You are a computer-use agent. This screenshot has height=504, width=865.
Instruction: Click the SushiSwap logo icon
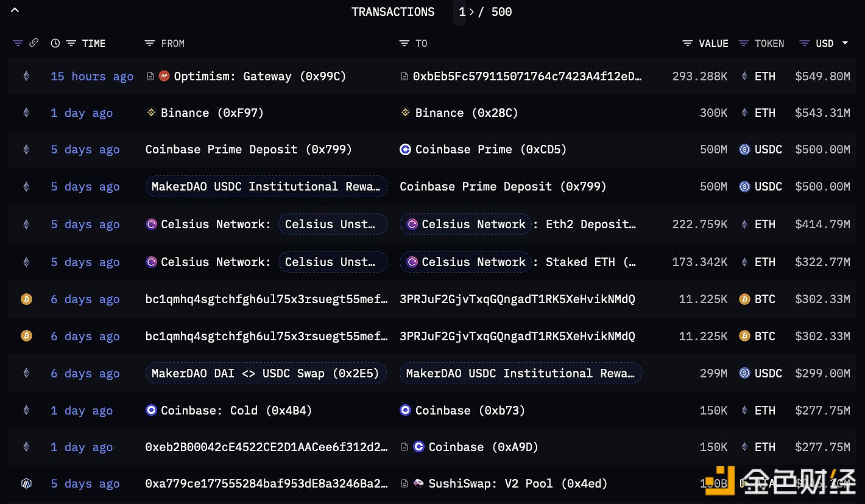[419, 483]
